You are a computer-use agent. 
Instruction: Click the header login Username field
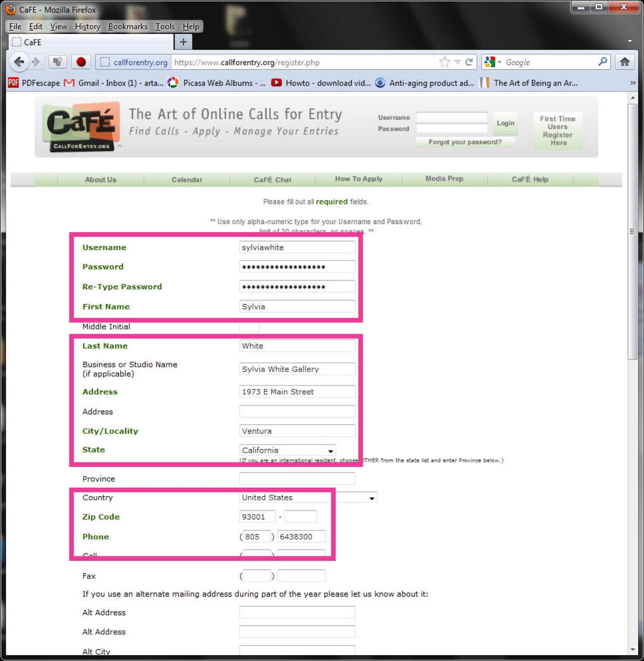452,117
